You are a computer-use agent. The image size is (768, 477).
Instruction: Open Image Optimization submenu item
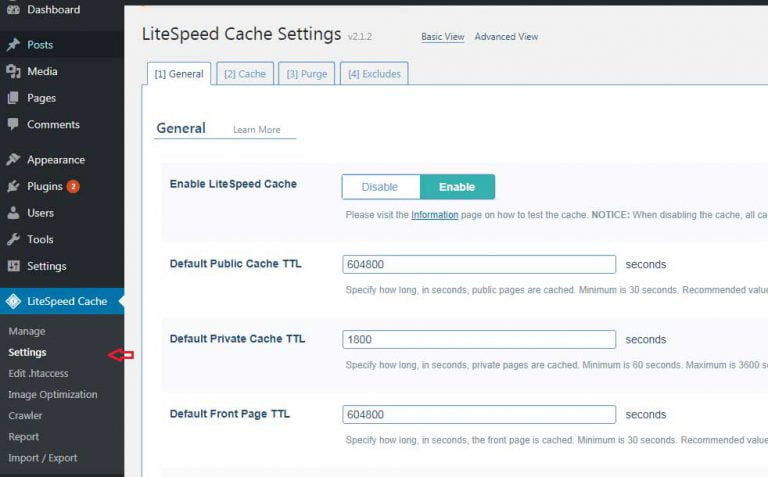pyautogui.click(x=53, y=395)
